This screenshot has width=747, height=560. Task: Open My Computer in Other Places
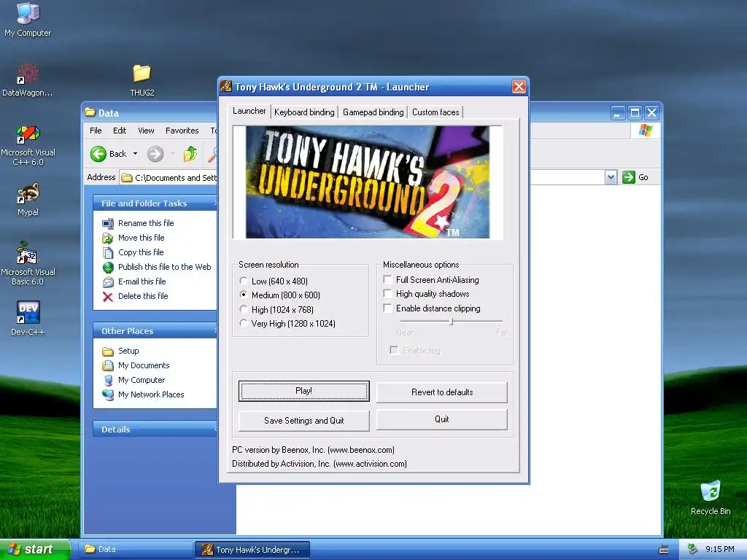coord(141,380)
